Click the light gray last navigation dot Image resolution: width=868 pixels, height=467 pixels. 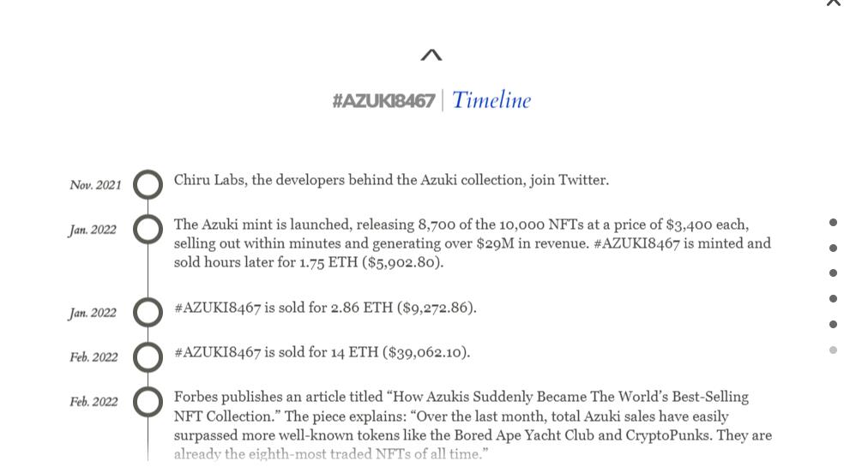(x=833, y=350)
